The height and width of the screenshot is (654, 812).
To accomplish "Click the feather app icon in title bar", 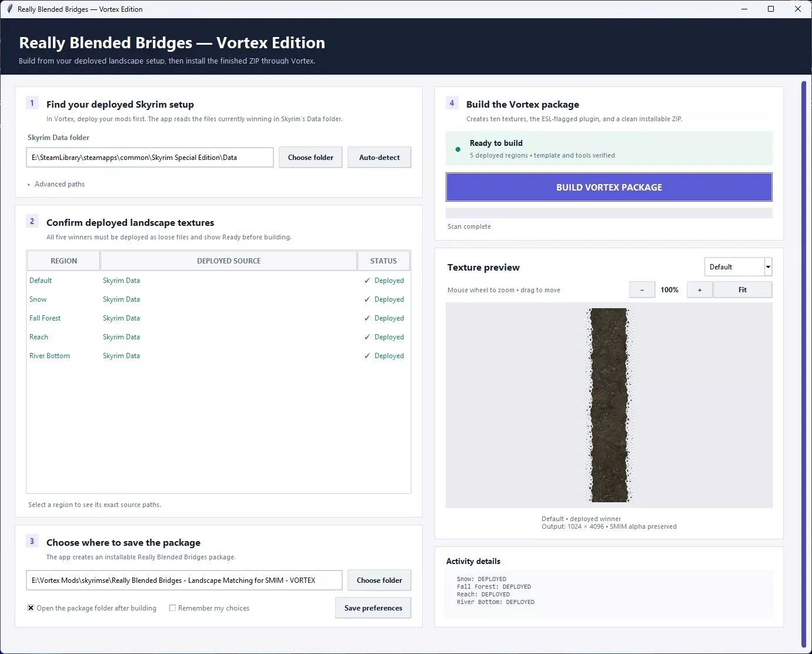I will tap(9, 9).
